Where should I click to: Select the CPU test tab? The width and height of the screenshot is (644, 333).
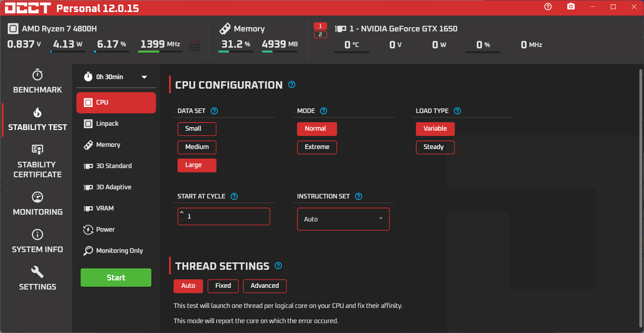[116, 102]
